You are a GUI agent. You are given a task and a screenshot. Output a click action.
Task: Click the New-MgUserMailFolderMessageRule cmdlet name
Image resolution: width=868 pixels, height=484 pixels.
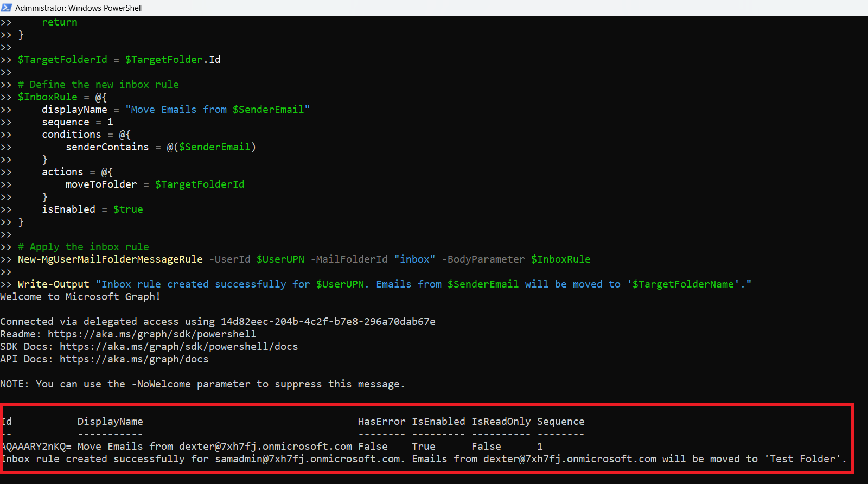(x=110, y=259)
